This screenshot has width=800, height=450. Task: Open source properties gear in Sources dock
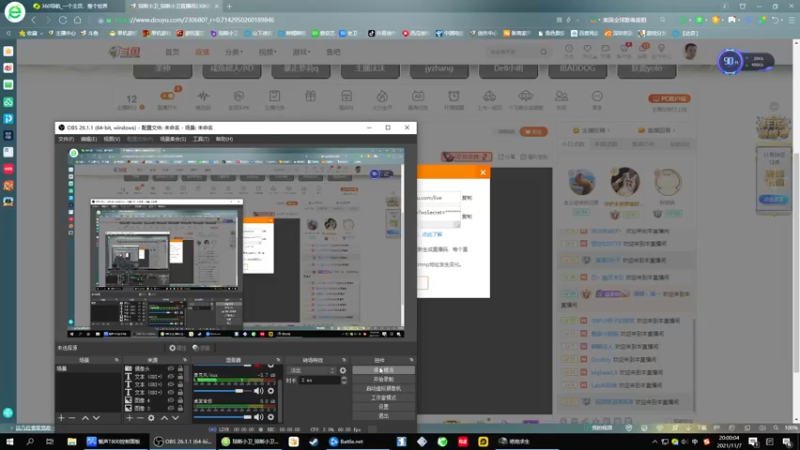click(151, 418)
